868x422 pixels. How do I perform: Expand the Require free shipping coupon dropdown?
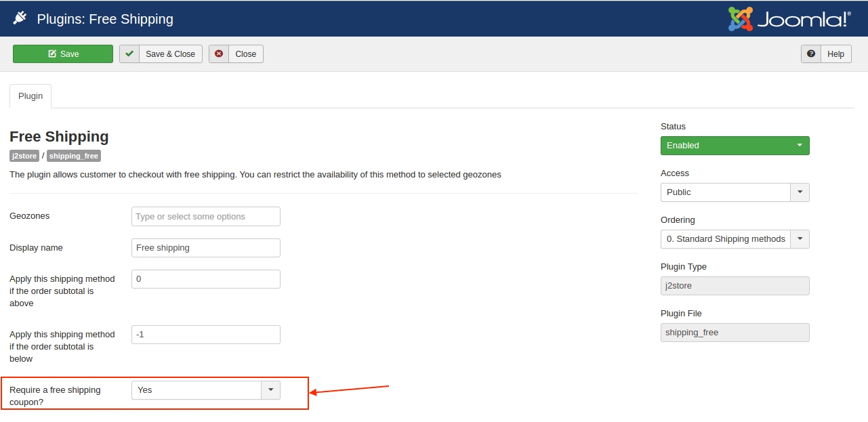205,390
